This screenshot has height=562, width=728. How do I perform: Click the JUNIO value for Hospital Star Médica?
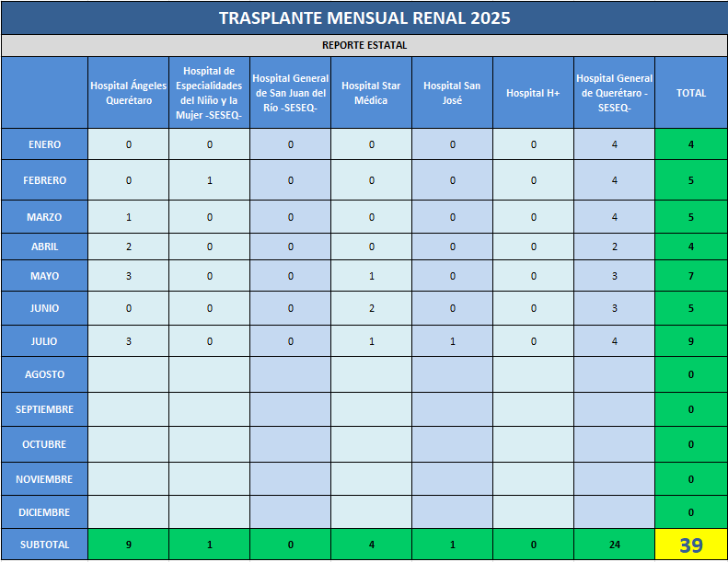371,308
